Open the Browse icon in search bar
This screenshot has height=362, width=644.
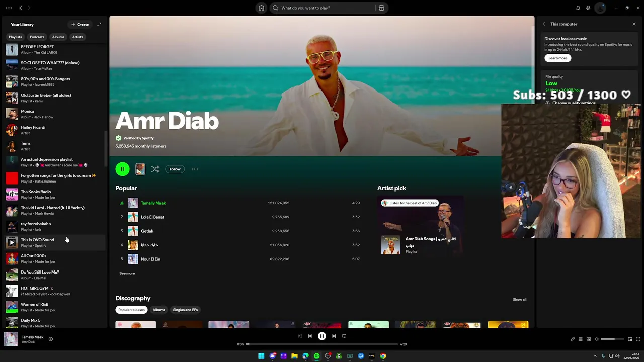point(381,8)
